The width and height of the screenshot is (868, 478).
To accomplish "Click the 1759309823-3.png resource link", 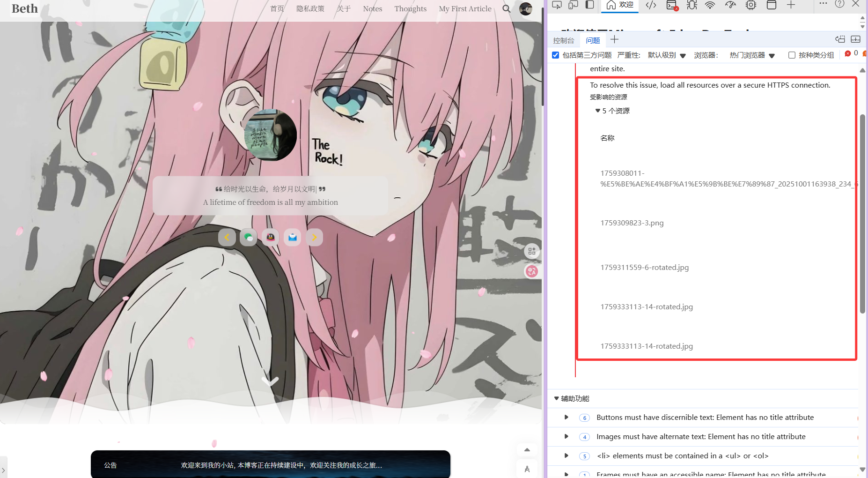I will pos(632,223).
